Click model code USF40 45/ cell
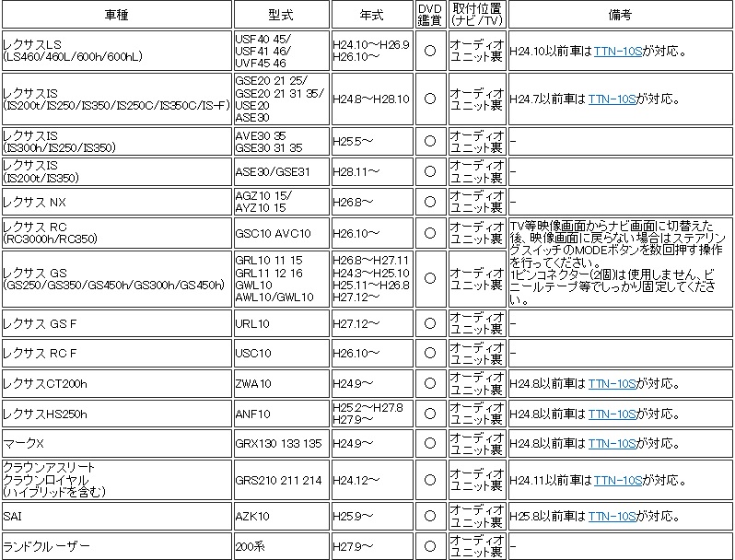This screenshot has width=735, height=560. click(282, 51)
